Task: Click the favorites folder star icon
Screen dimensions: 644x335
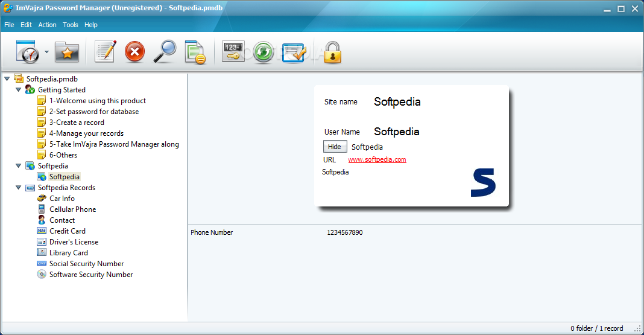Action: pyautogui.click(x=66, y=52)
